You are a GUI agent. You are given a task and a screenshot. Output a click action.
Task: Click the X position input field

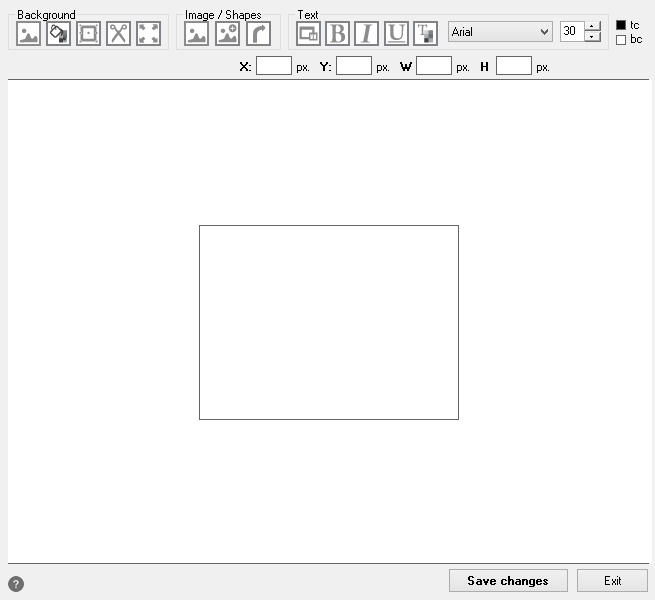pyautogui.click(x=273, y=66)
